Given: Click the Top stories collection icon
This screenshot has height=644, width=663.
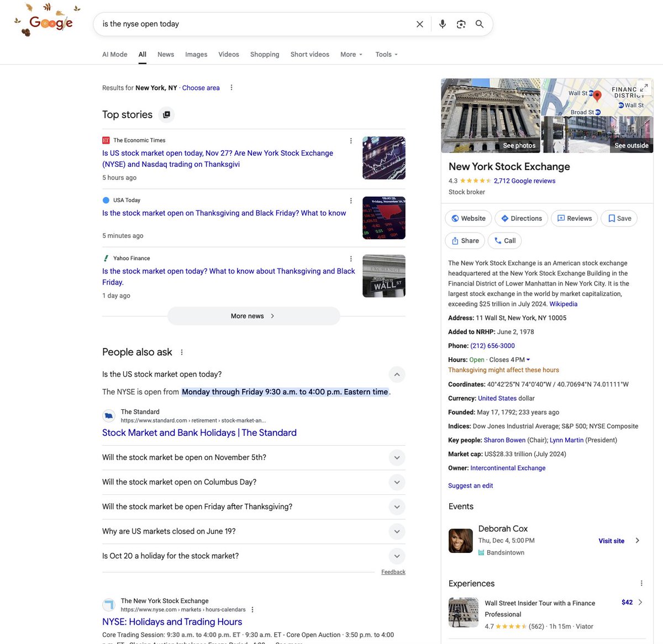Looking at the screenshot, I should tap(166, 114).
